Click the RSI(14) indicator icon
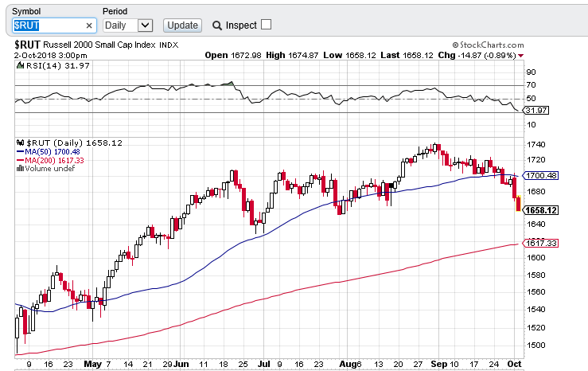 pyautogui.click(x=20, y=65)
